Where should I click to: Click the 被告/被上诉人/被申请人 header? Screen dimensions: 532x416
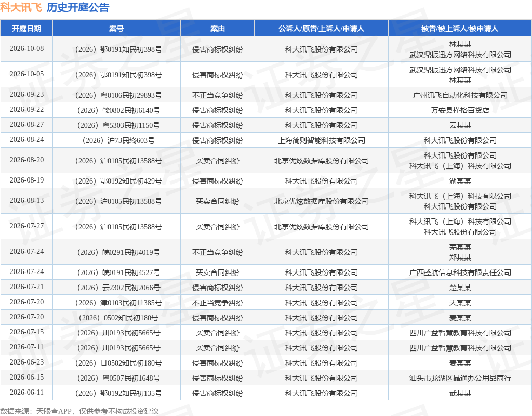coord(460,29)
